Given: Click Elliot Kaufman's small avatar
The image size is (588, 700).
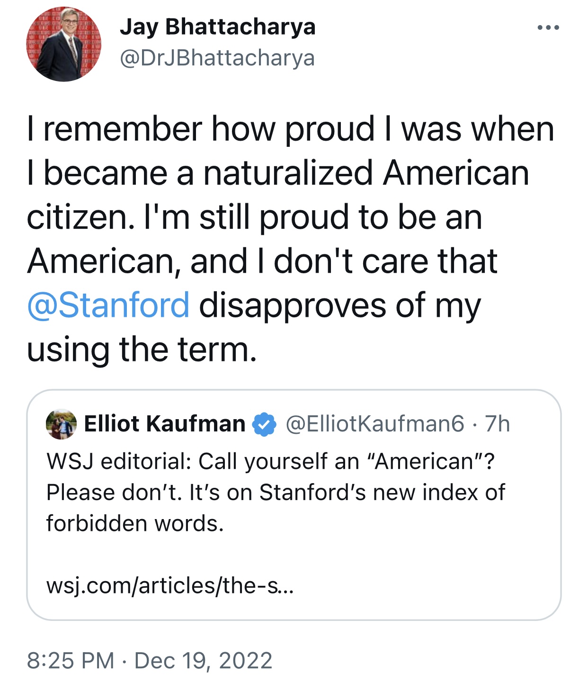Looking at the screenshot, I should (61, 423).
